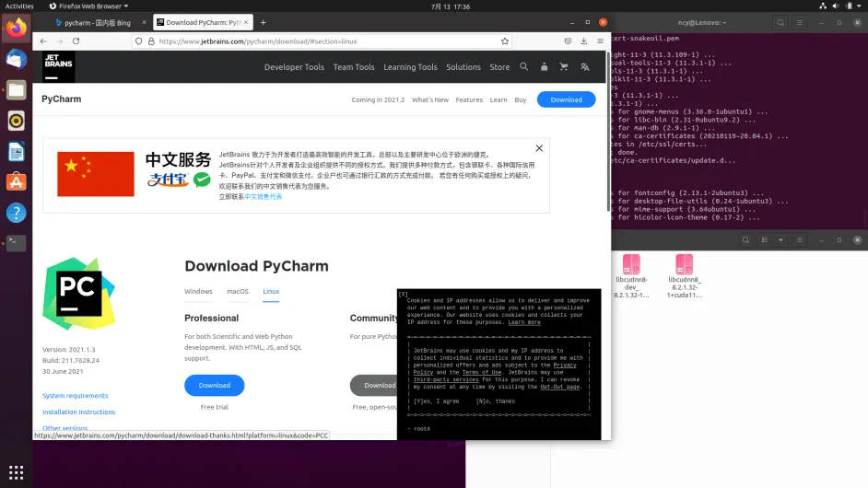Open the file manager hamburger menu

point(800,240)
